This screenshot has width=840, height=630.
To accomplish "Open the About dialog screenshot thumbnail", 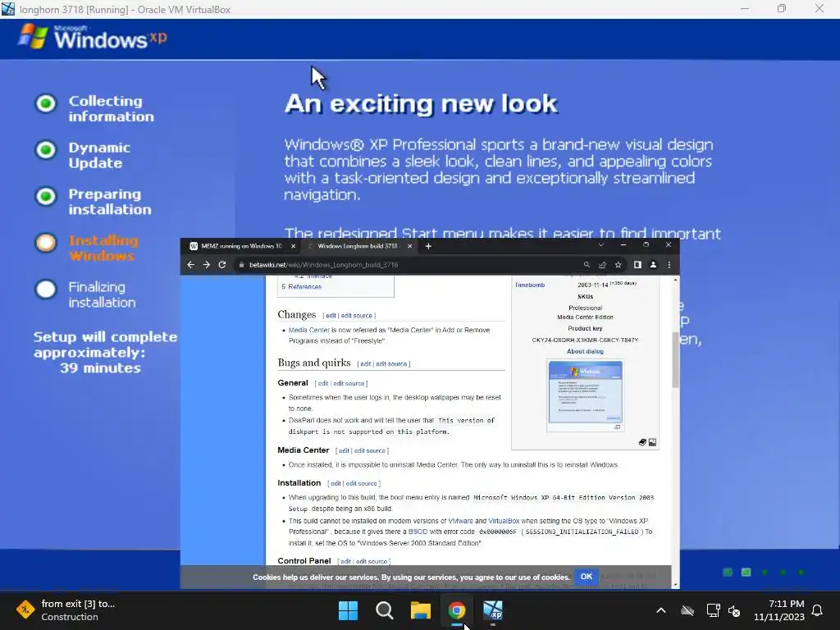I will (x=585, y=392).
